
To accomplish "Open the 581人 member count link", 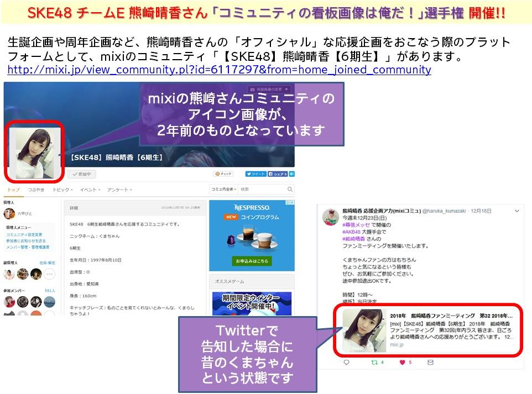I will 50,291.
